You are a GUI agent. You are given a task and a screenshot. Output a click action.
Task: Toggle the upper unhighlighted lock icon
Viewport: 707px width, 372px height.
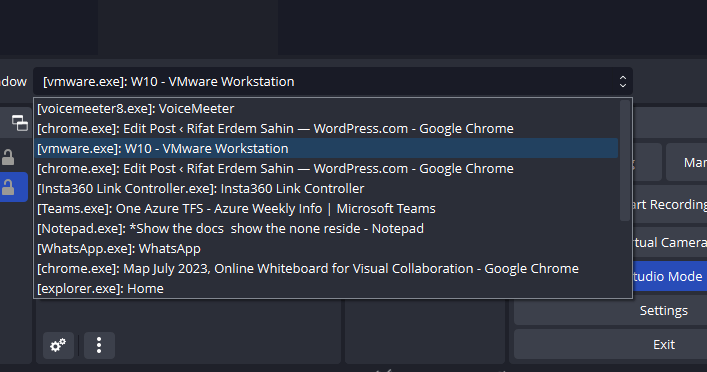(x=8, y=157)
